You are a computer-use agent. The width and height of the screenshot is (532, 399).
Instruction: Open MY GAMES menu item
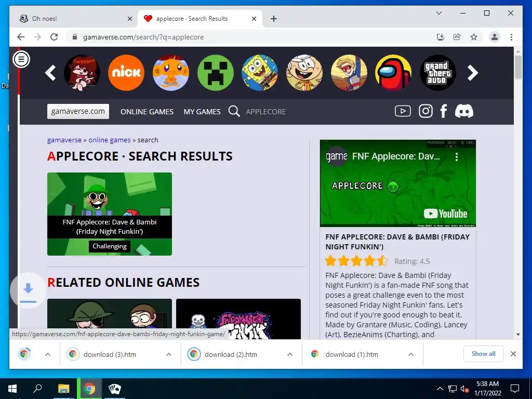point(202,112)
